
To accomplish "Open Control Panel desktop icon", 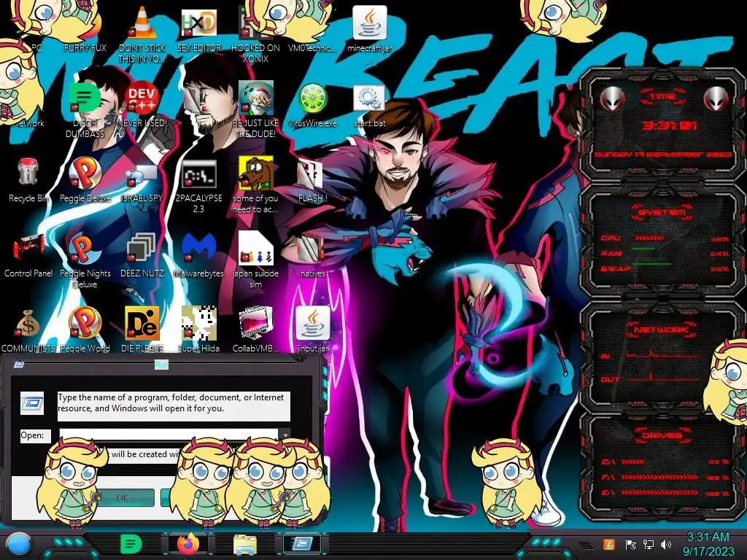I will (28, 255).
